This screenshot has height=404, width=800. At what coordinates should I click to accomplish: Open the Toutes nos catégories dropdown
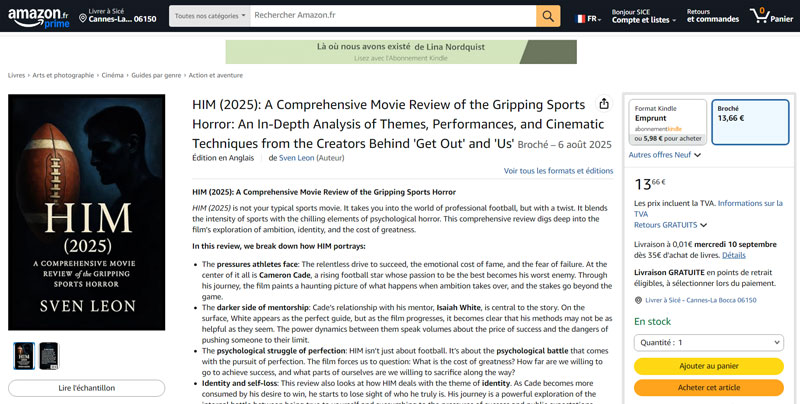210,16
